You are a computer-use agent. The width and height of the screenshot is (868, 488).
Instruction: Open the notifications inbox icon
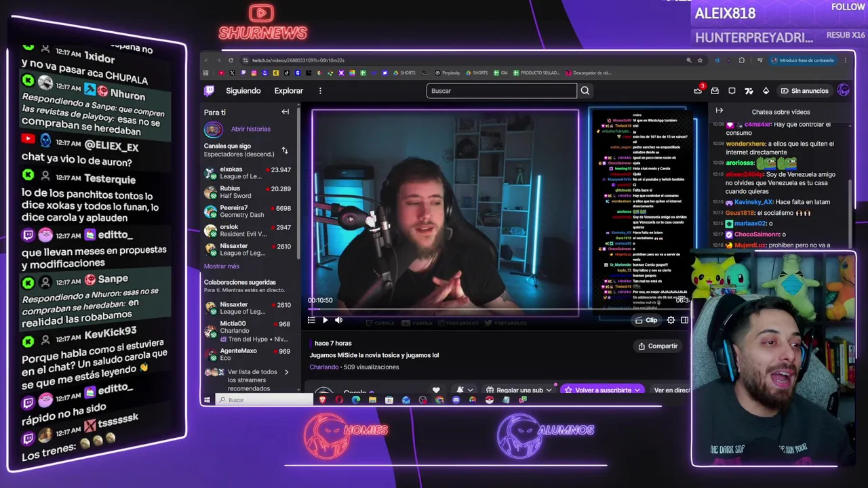pyautogui.click(x=715, y=91)
